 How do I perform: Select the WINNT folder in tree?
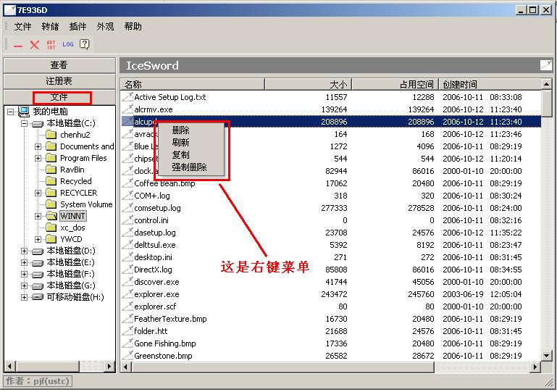click(72, 216)
